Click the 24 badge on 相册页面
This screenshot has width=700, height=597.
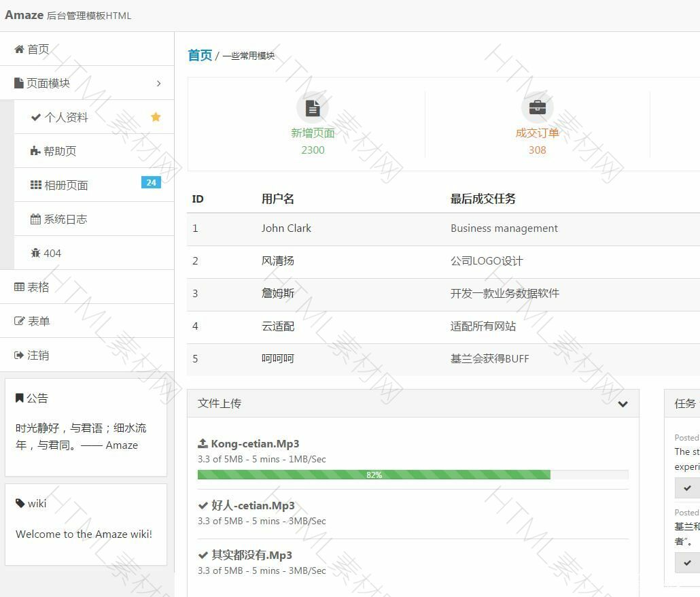click(151, 182)
